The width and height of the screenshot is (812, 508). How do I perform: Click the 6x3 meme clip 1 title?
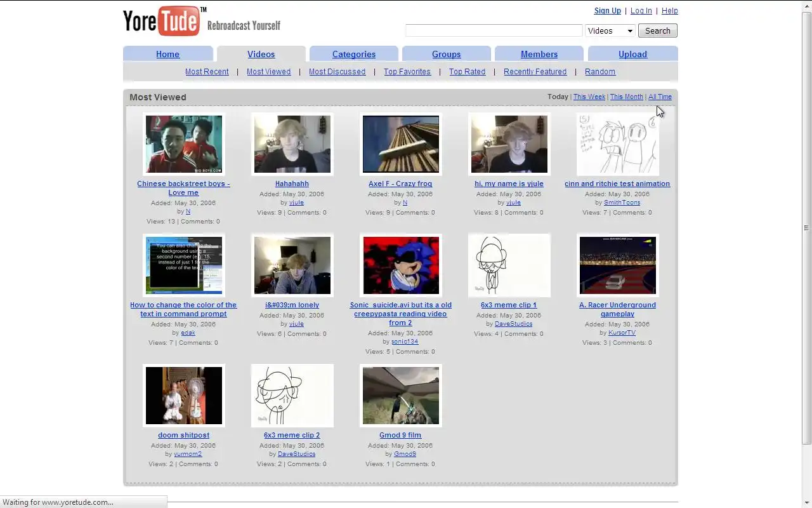coord(509,305)
